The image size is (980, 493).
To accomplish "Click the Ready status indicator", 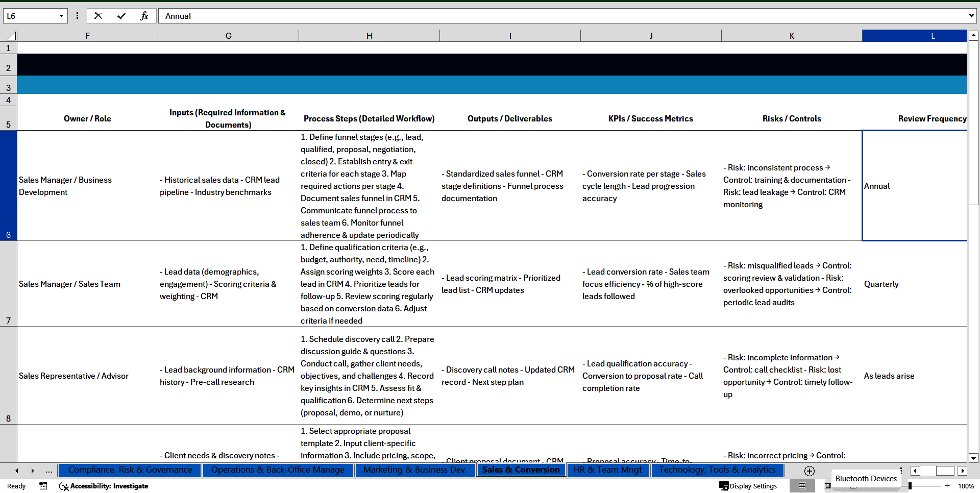I will click(x=16, y=486).
